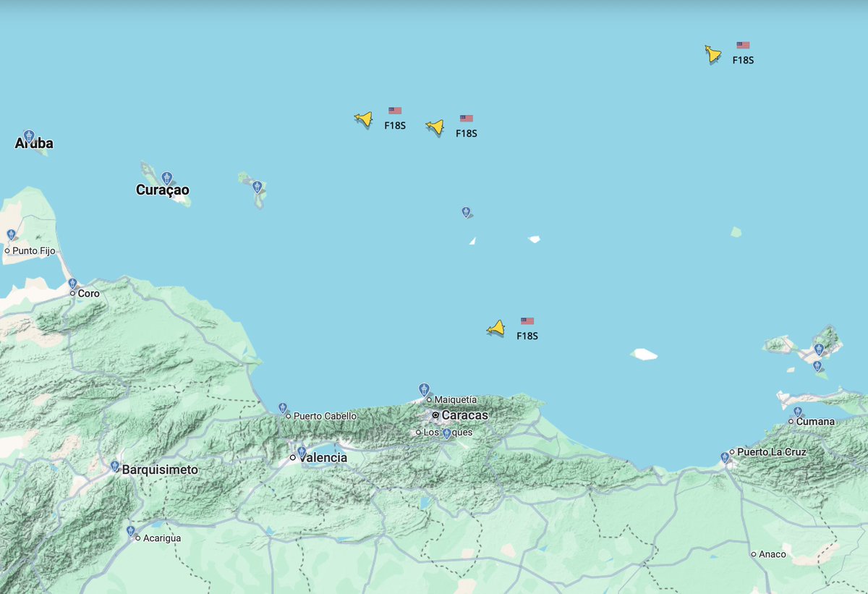This screenshot has height=594, width=868.
Task: Open the Acarigua airport marker
Action: (131, 531)
